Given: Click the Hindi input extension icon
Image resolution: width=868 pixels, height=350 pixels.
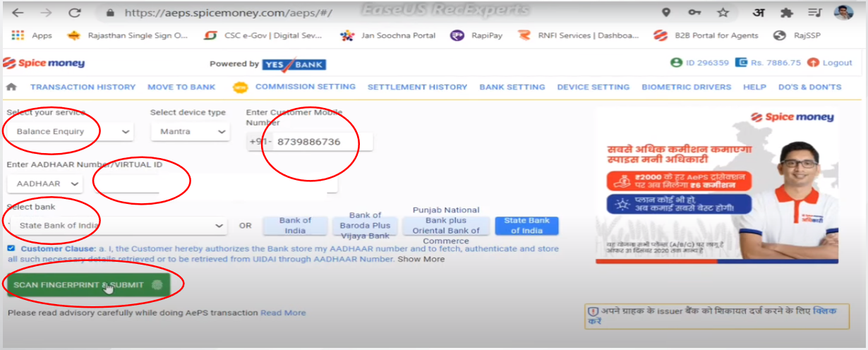Looking at the screenshot, I should coord(759,13).
